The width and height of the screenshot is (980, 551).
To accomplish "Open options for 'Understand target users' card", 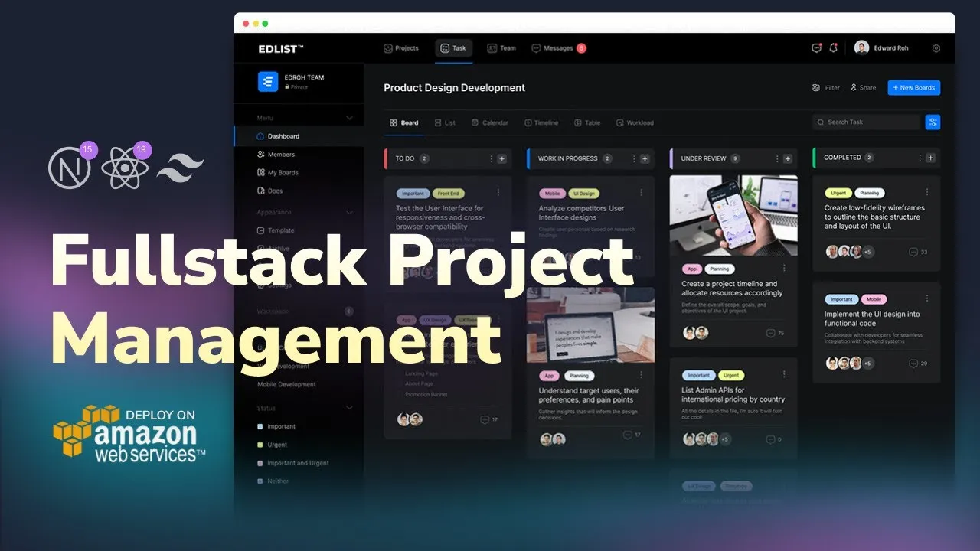I will 642,375.
